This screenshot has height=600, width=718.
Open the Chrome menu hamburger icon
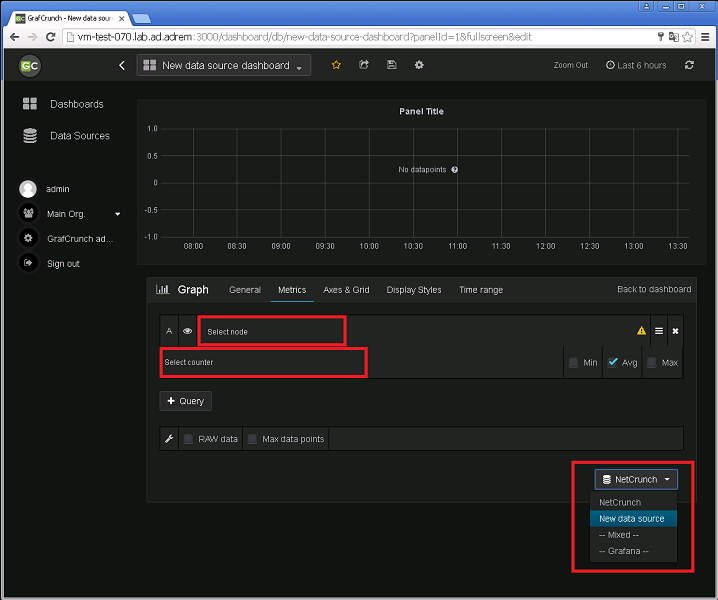click(x=705, y=37)
